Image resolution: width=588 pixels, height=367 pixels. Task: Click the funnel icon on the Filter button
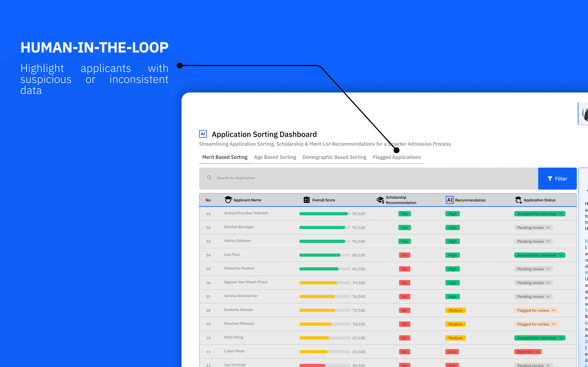550,179
